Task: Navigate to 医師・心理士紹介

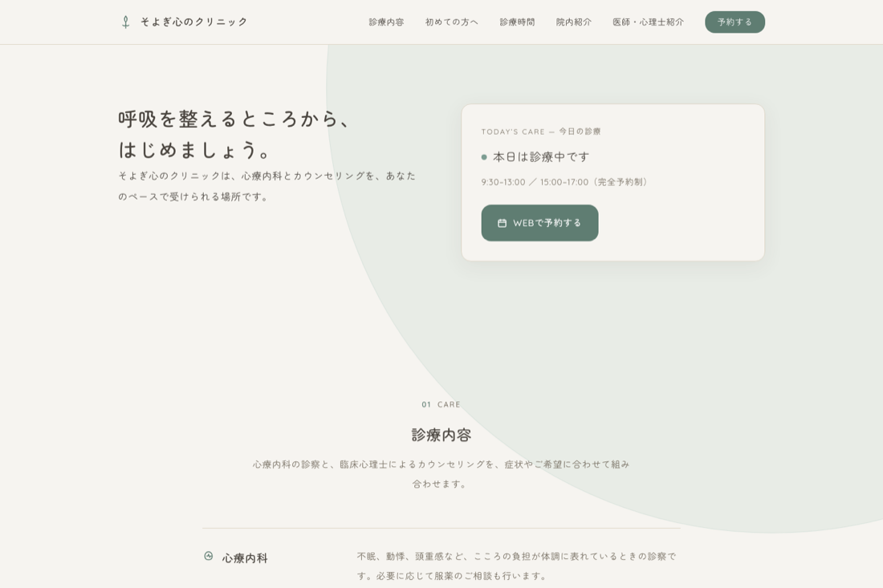Action: coord(648,22)
